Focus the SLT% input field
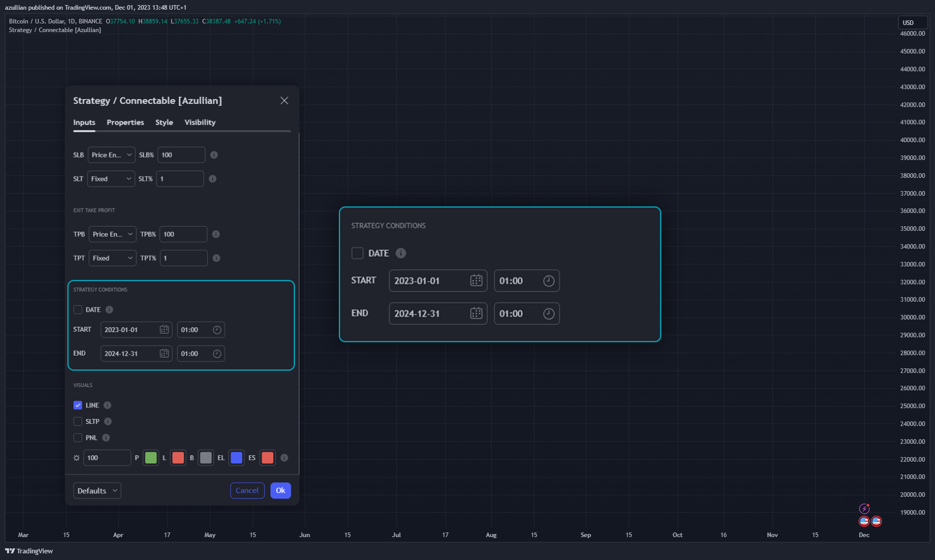935x560 pixels. [x=180, y=179]
